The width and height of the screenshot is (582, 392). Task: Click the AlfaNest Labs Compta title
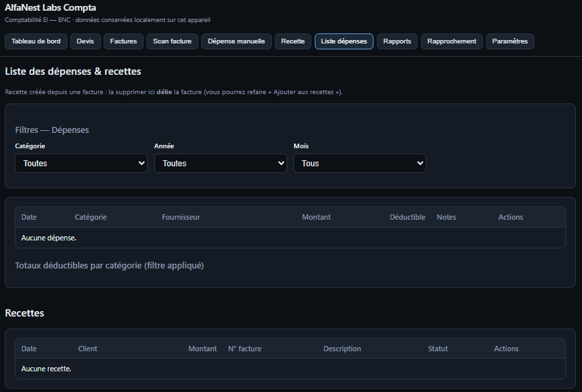pyautogui.click(x=51, y=7)
